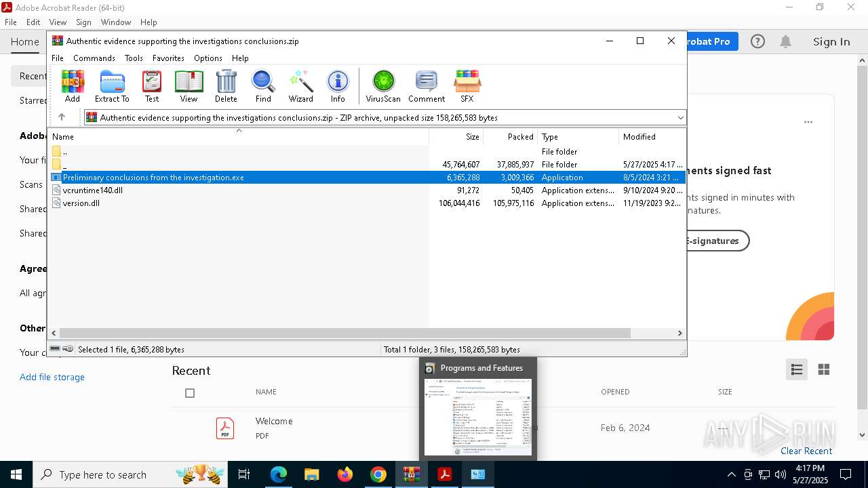Open Find in WinRAR toolbar
The height and width of the screenshot is (488, 868).
click(x=263, y=86)
